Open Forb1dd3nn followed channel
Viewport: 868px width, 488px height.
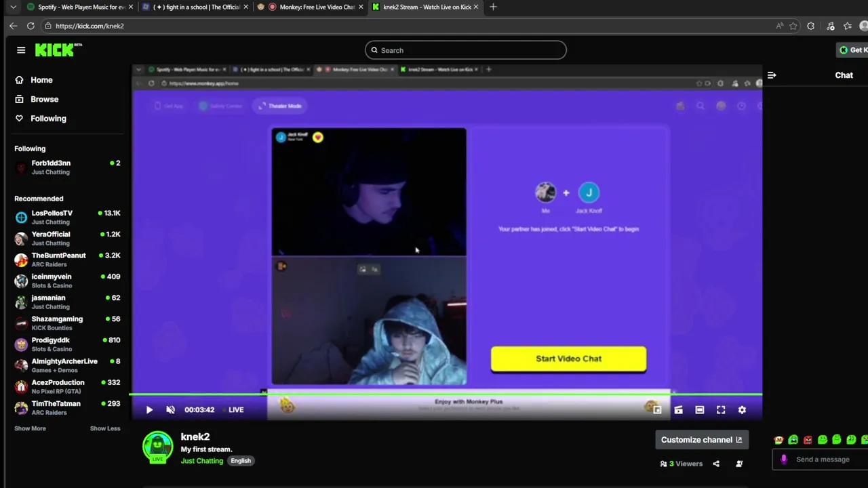tap(67, 167)
